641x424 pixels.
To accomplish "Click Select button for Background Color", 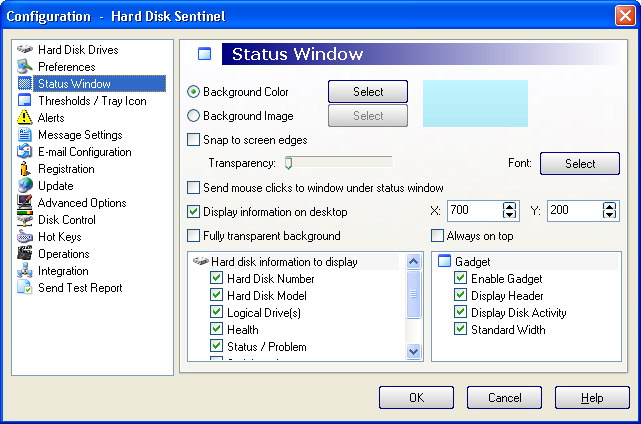I will pyautogui.click(x=368, y=92).
